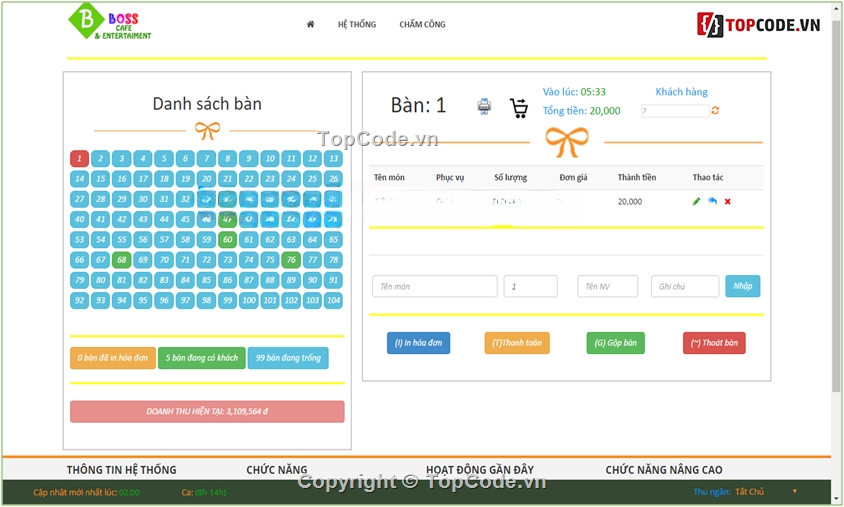Select table 26
Viewport: 844px width, 507px height.
click(x=333, y=179)
